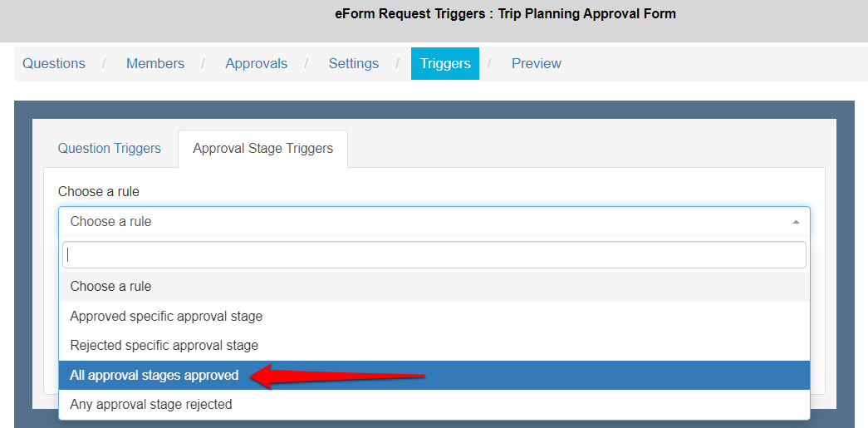Image resolution: width=868 pixels, height=428 pixels.
Task: Select 'Any approval stage rejected' option
Action: 151,405
